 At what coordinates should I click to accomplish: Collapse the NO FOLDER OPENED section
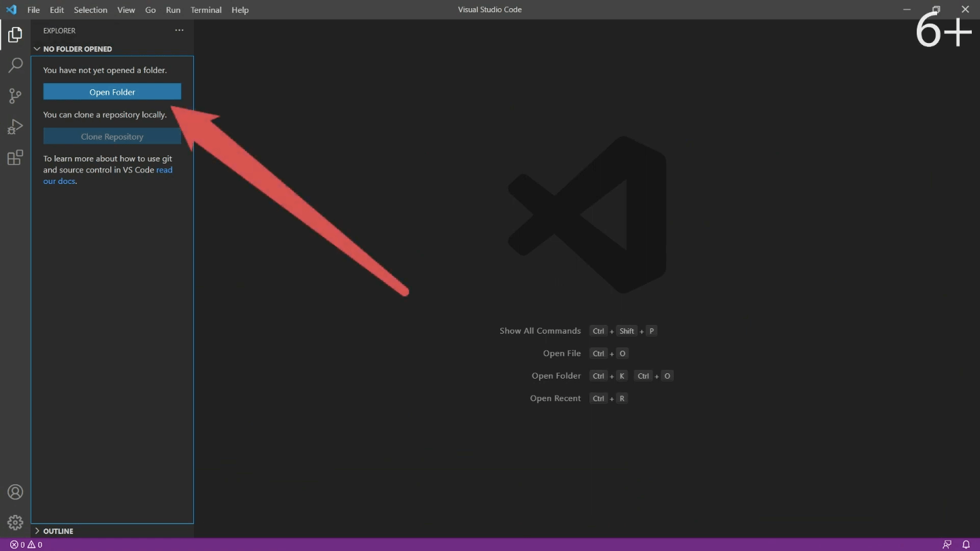(112, 49)
